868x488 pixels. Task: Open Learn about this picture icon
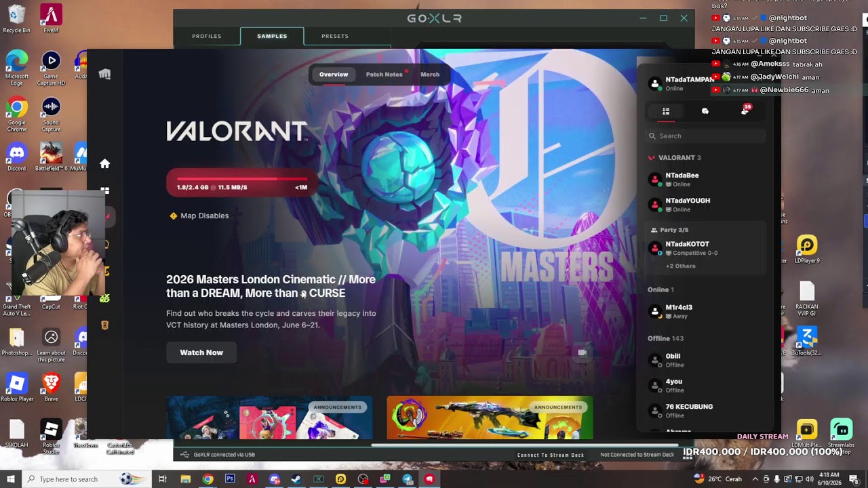click(51, 346)
